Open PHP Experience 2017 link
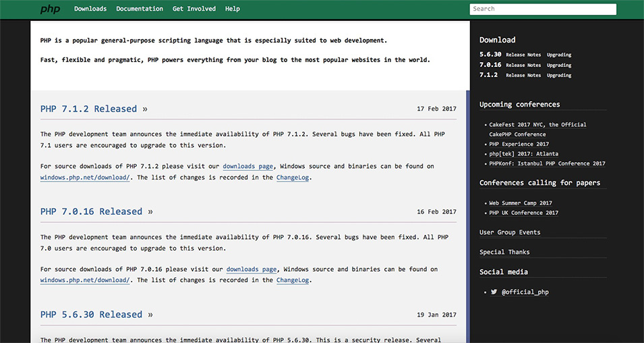Screen dimensions: 644x343 pyautogui.click(x=519, y=144)
